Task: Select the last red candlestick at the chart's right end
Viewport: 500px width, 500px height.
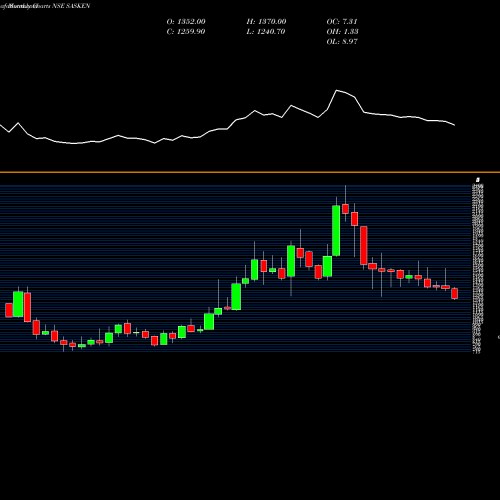Action: tap(455, 294)
